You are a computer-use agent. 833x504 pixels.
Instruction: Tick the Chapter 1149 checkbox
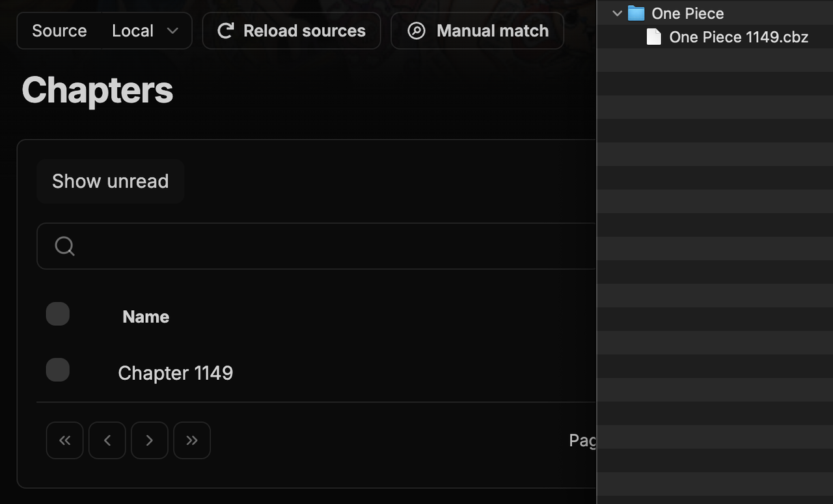coord(58,370)
